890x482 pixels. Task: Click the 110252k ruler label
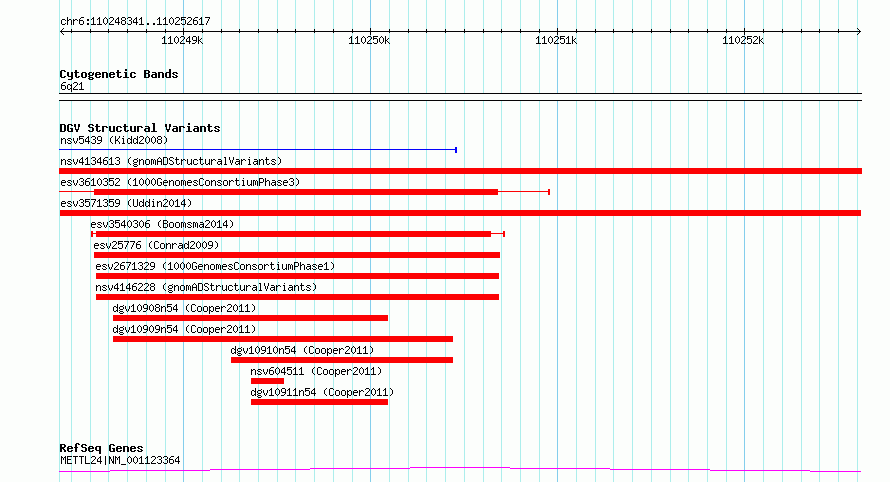point(743,40)
